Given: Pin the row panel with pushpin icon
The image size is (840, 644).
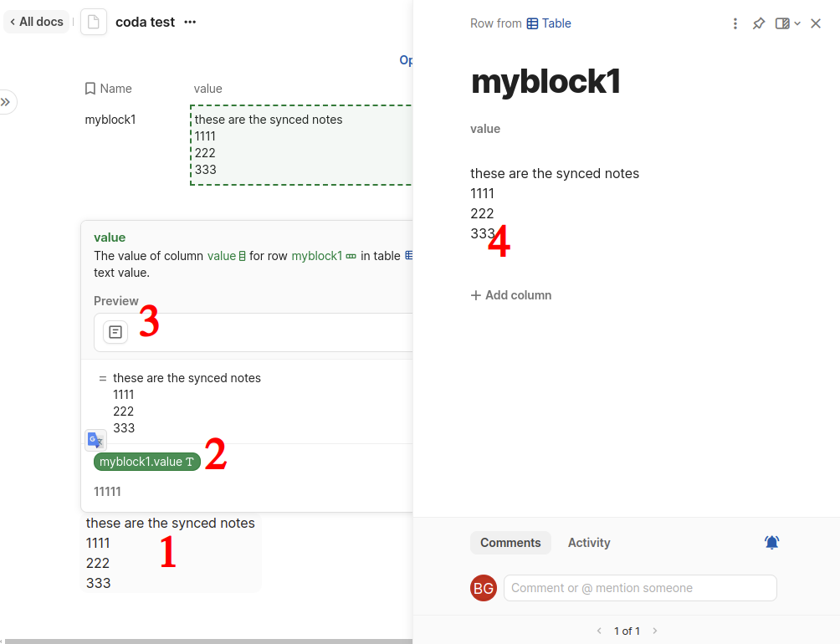Looking at the screenshot, I should (x=759, y=23).
